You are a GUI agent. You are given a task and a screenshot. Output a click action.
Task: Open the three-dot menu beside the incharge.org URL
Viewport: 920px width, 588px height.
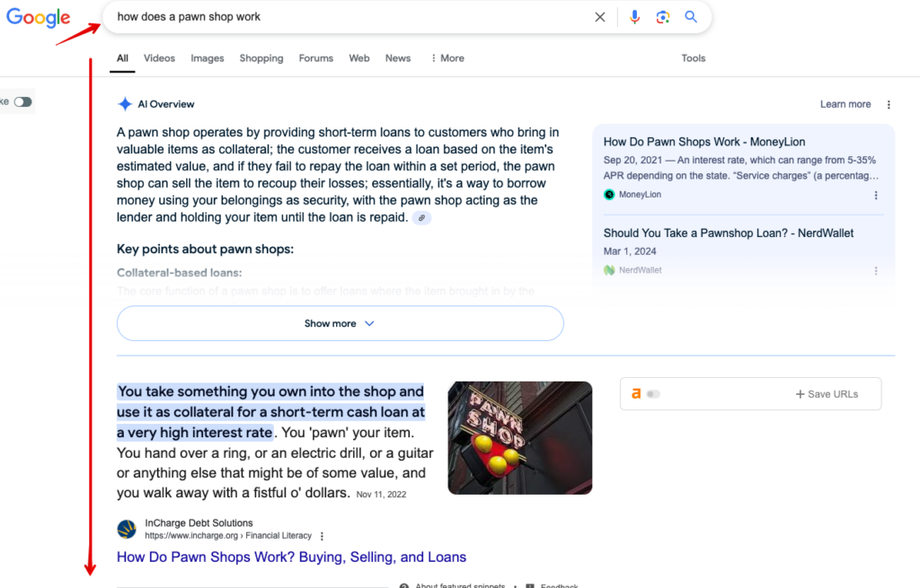point(322,536)
